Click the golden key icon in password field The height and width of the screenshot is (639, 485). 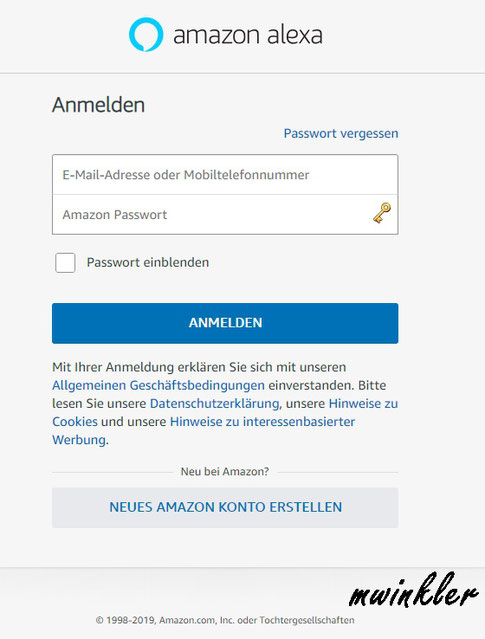tap(382, 213)
